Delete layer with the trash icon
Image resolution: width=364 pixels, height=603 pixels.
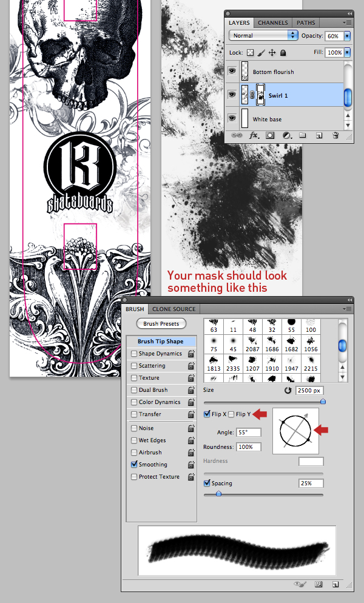335,135
